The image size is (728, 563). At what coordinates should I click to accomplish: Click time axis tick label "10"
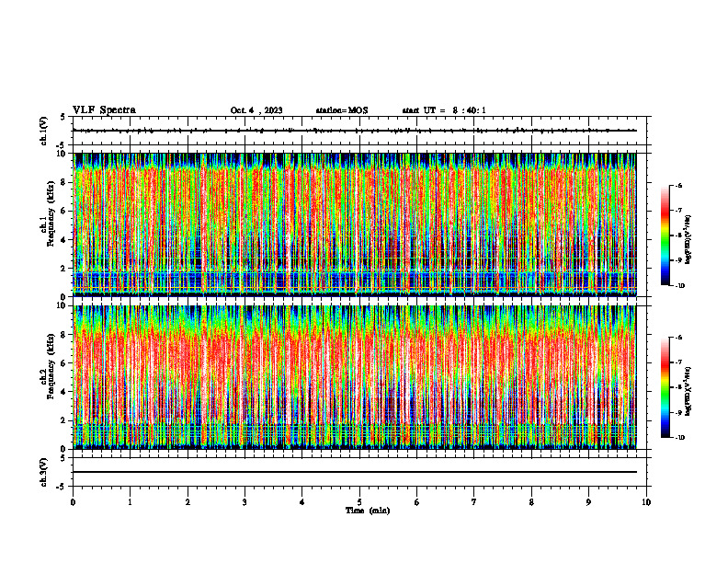tap(646, 502)
